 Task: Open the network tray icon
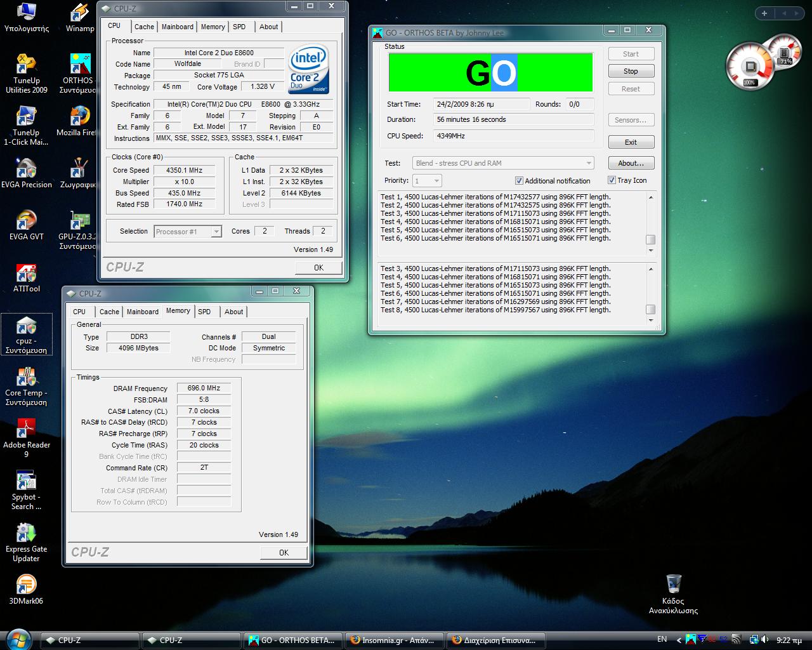point(754,640)
